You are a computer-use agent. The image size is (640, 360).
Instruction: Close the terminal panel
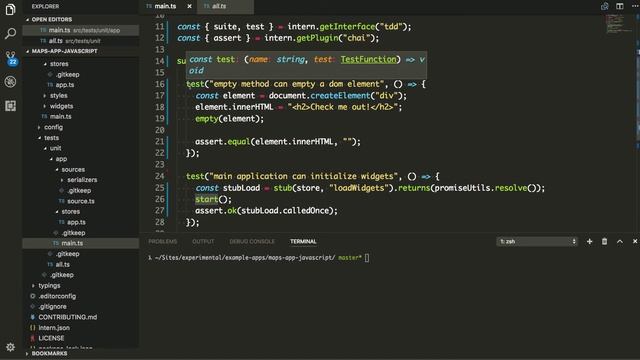(635, 242)
